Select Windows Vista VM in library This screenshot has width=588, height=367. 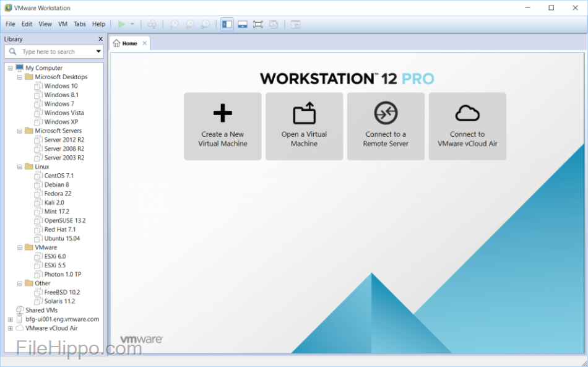point(64,113)
